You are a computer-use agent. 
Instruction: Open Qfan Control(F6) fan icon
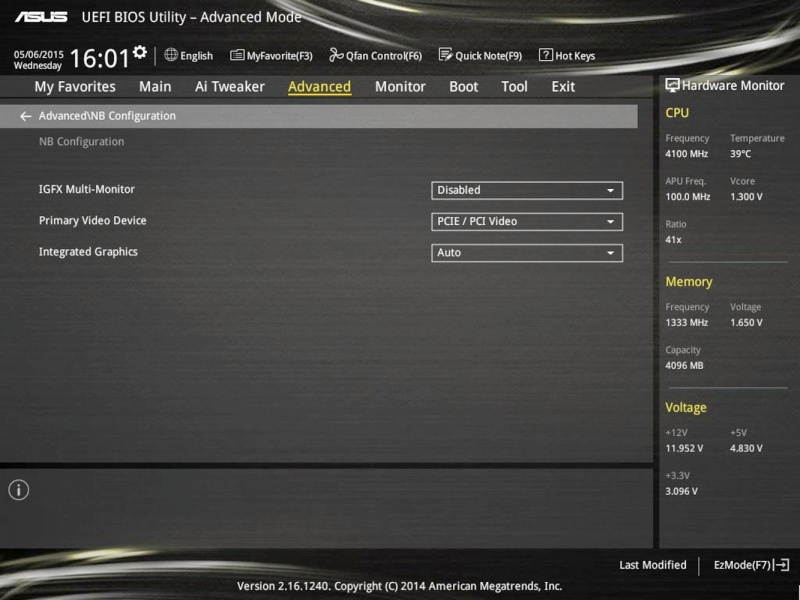click(337, 55)
